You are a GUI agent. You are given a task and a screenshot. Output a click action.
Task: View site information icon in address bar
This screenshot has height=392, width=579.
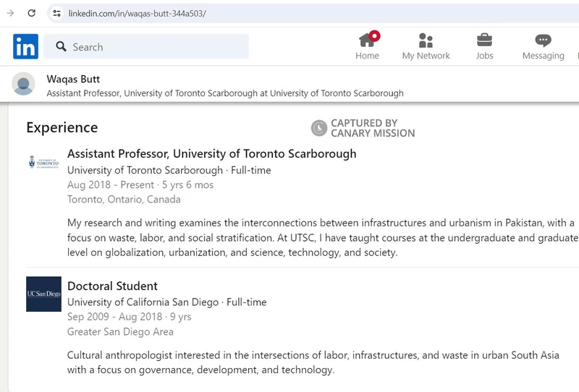pyautogui.click(x=57, y=13)
